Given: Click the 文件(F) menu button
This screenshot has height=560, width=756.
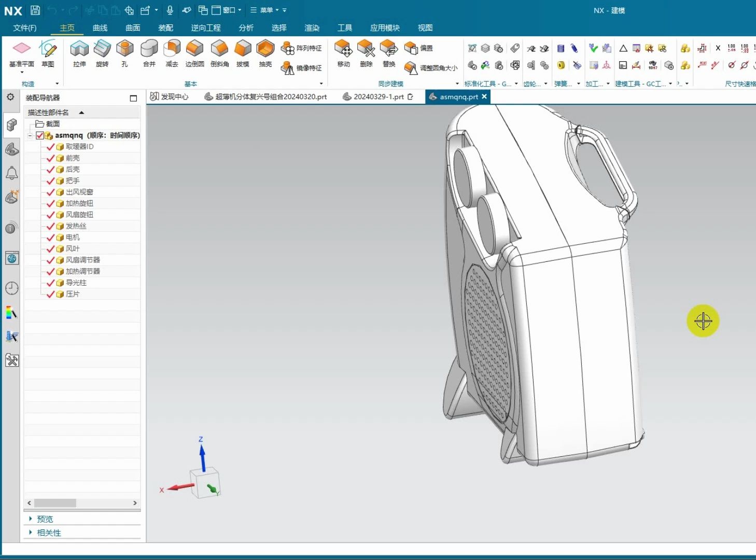Looking at the screenshot, I should [25, 28].
